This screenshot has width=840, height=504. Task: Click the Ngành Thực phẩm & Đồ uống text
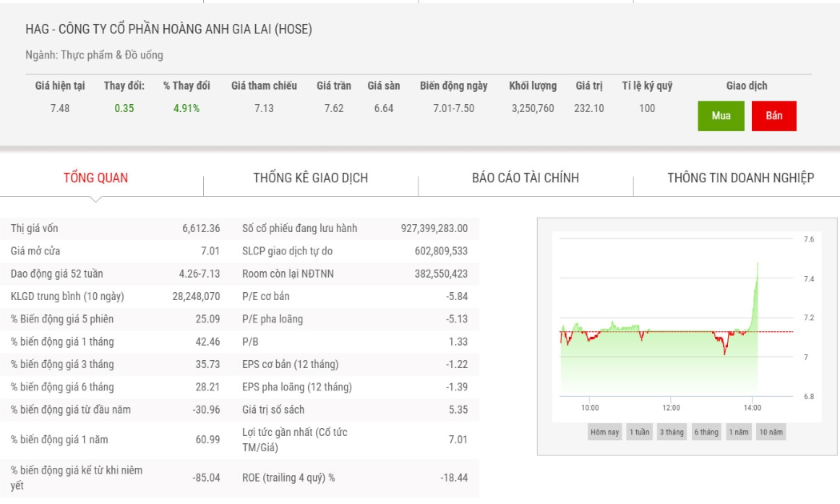pos(94,55)
